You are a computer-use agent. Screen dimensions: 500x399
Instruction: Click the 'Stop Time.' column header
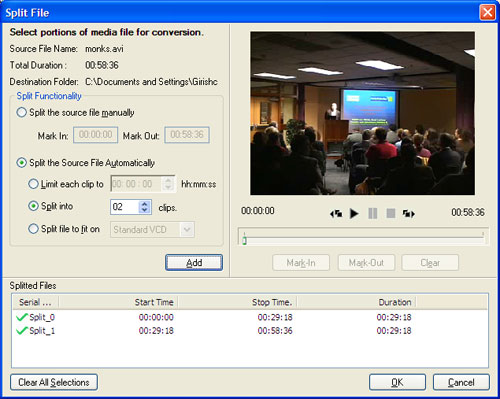coord(237,302)
